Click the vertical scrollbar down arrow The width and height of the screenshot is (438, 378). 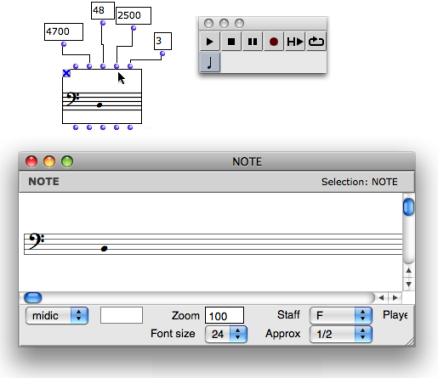tap(409, 284)
